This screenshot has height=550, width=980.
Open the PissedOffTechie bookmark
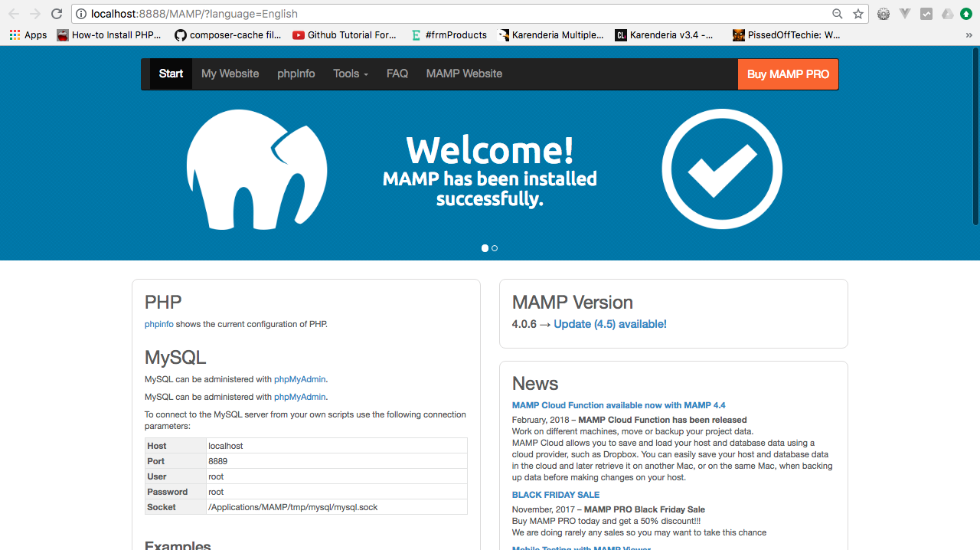[787, 34]
